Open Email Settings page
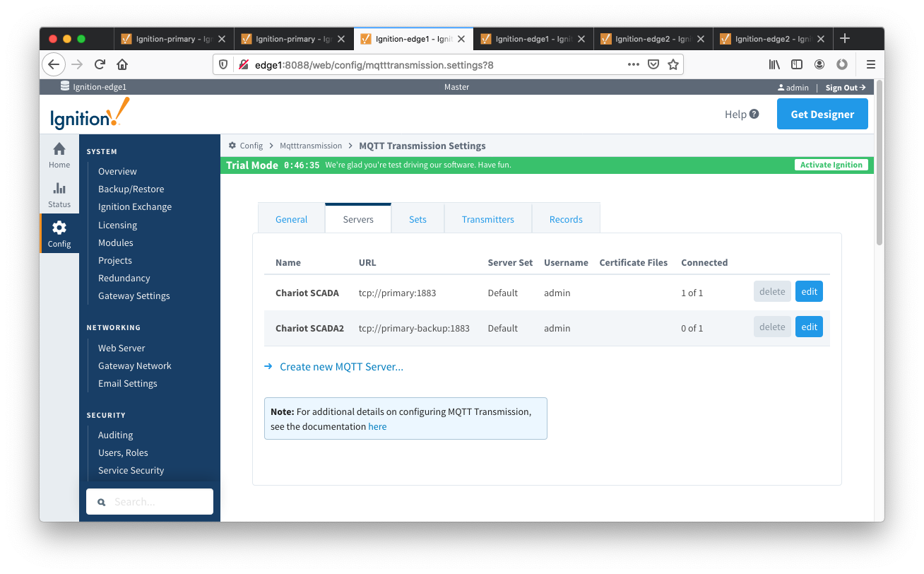The image size is (924, 574). click(128, 383)
